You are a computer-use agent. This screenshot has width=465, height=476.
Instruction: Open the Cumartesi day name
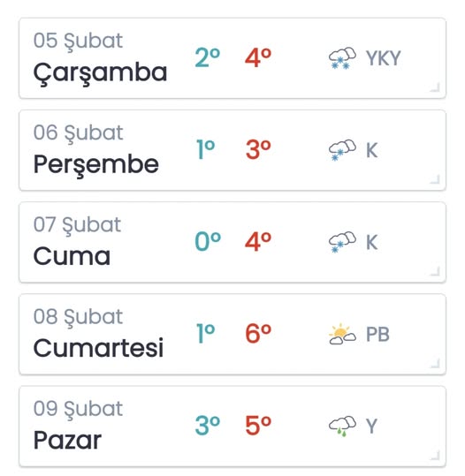tap(98, 348)
